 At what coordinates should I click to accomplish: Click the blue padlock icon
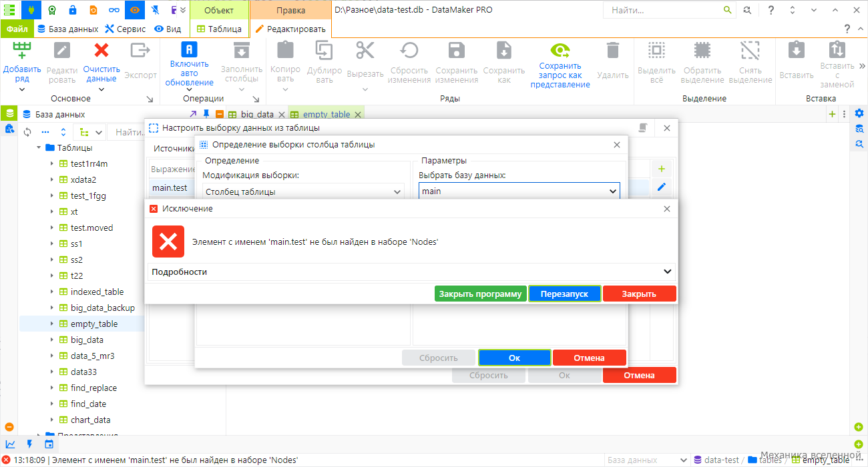click(72, 10)
